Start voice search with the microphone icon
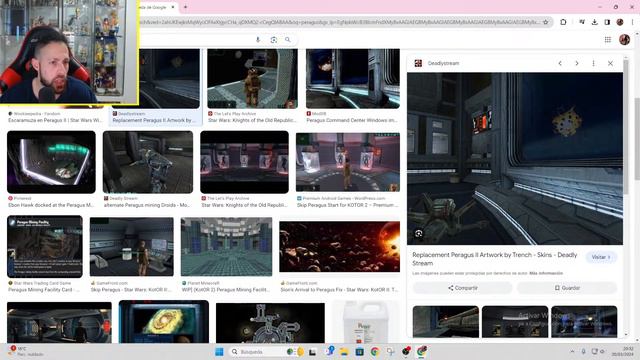 [258, 40]
